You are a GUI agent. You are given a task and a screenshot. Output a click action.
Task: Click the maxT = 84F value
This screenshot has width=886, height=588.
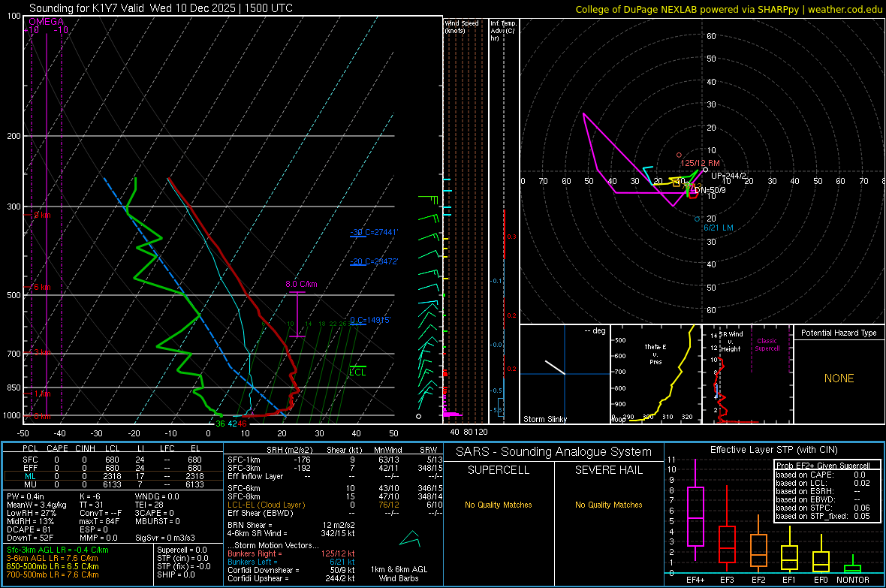(99, 521)
